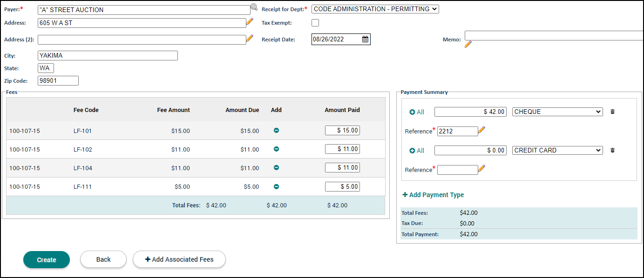Click the Total Fees label in fees table
This screenshot has height=278, width=644.
pos(186,205)
